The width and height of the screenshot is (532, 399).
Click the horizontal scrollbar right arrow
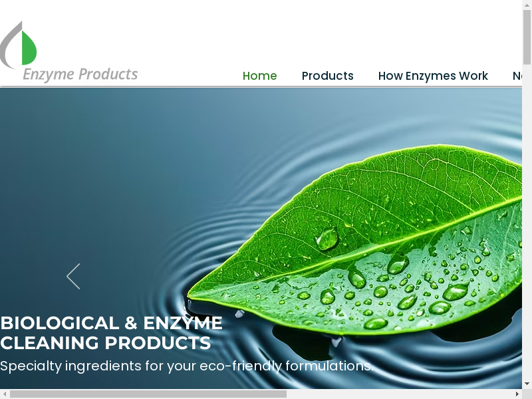click(x=517, y=394)
